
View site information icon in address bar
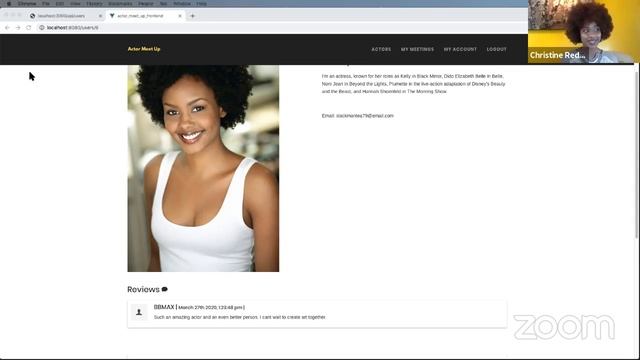[x=42, y=28]
